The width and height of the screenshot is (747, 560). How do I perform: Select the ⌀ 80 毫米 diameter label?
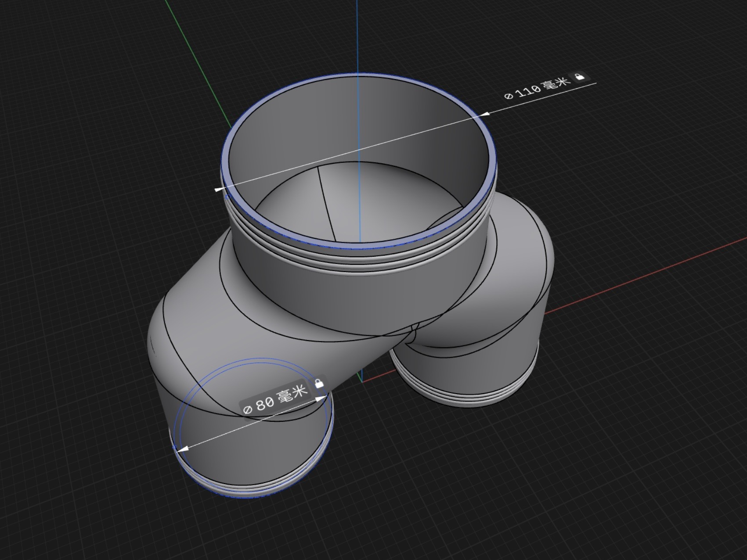pos(276,400)
